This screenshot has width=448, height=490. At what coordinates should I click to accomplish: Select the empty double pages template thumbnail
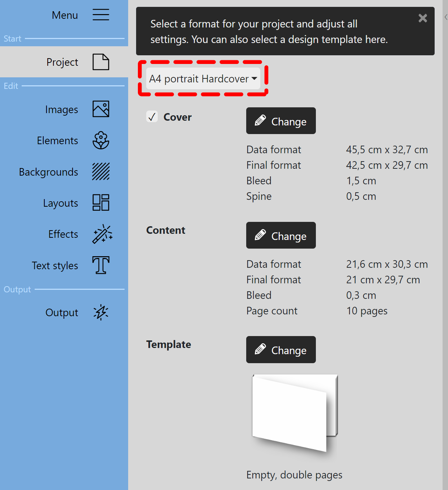tap(295, 413)
